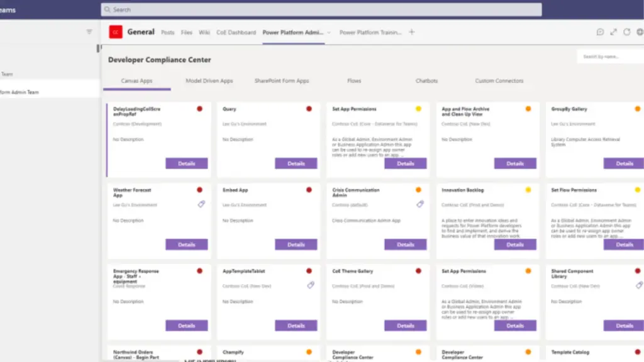
Task: Click the tag icon on Weather Forecast App
Action: (201, 204)
